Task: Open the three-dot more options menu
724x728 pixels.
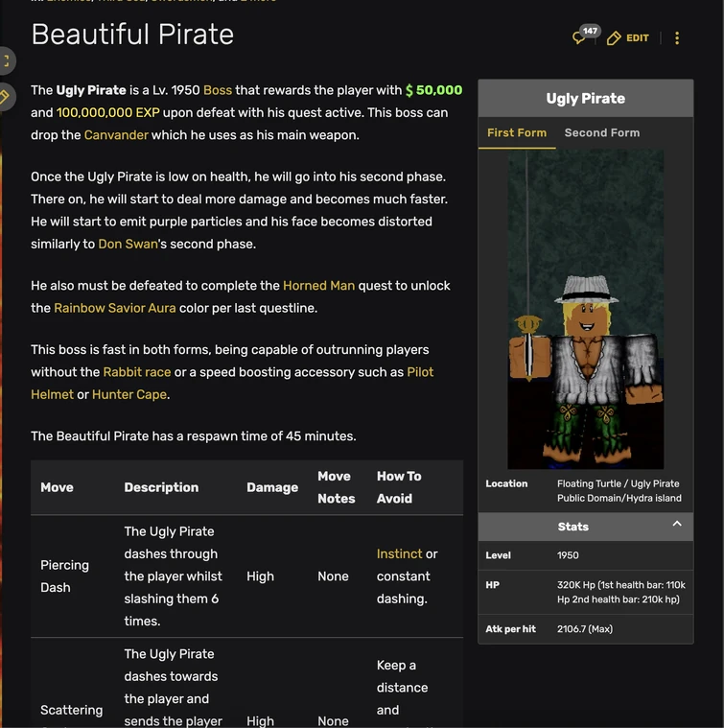Action: [x=677, y=38]
